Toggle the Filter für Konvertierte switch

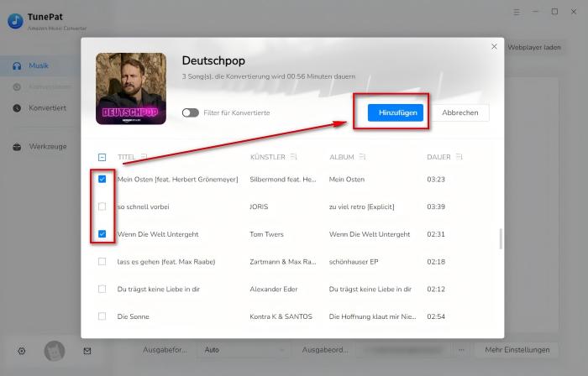(191, 112)
